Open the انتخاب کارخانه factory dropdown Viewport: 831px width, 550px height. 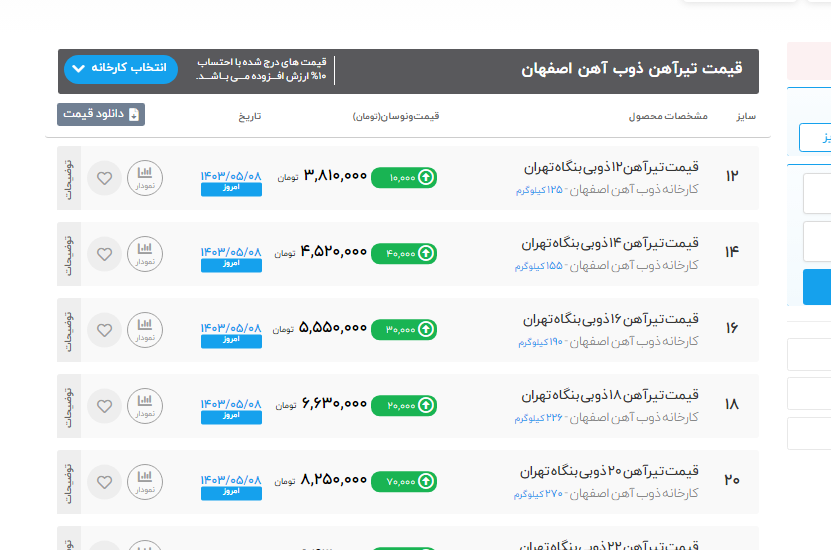pos(121,69)
